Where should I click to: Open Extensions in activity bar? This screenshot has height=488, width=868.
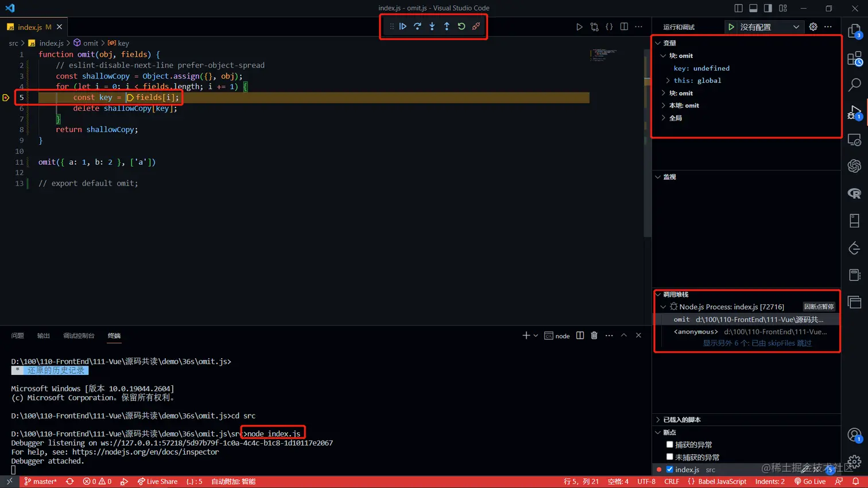[x=855, y=59]
